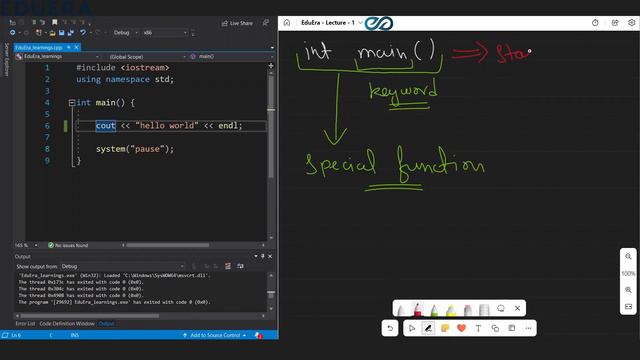640x360 pixels.
Task: Click Live Share in Visual Studio
Action: [x=237, y=23]
